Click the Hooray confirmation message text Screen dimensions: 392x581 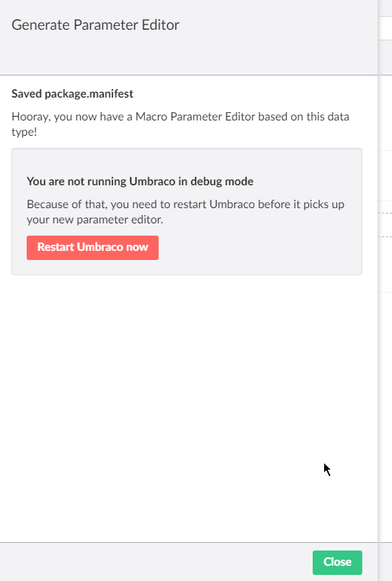coord(181,124)
